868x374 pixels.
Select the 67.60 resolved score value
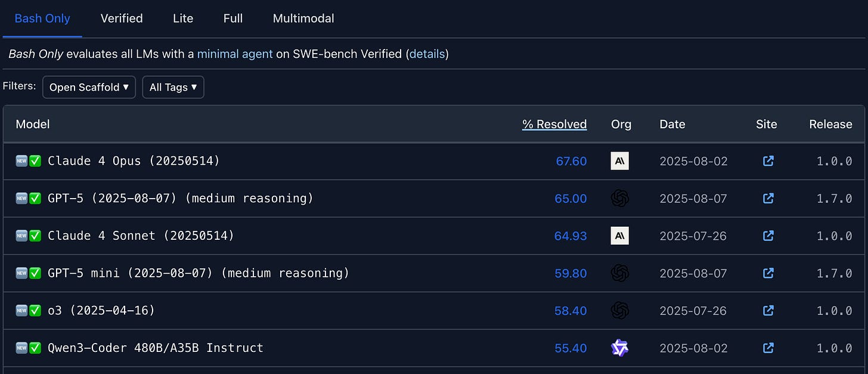click(x=571, y=161)
